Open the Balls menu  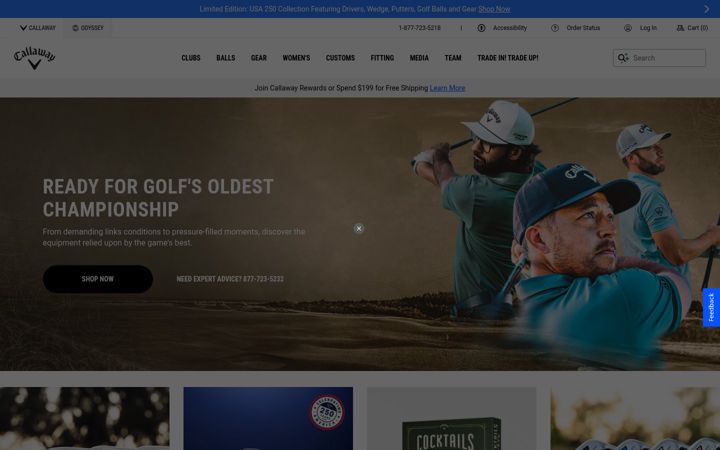click(x=225, y=58)
